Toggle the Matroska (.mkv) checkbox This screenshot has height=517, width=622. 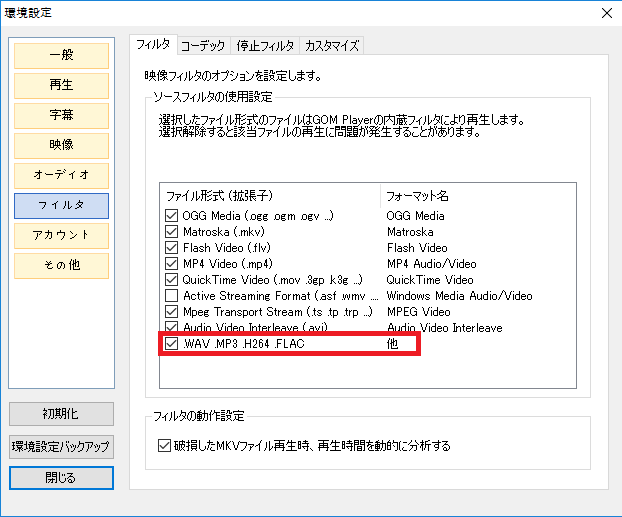click(172, 232)
